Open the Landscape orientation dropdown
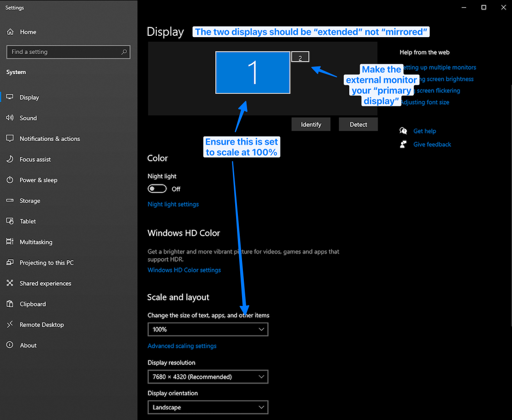Viewport: 512px width, 420px height. click(x=208, y=407)
